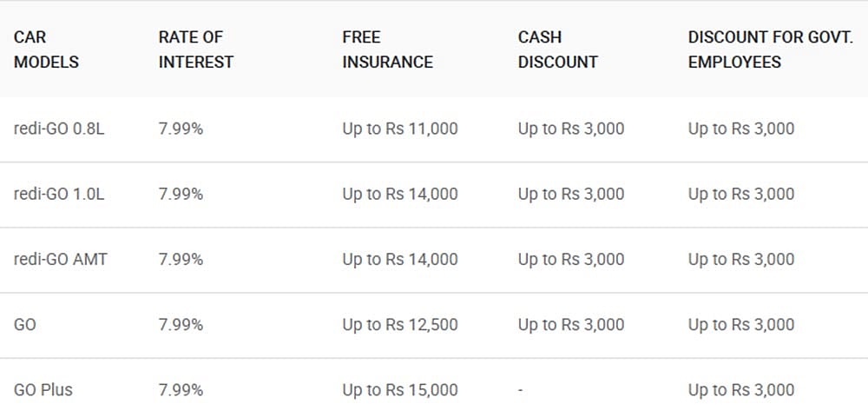The width and height of the screenshot is (868, 417).
Task: Click the Up to Rs 12,500 insurance cell
Action: pos(400,325)
